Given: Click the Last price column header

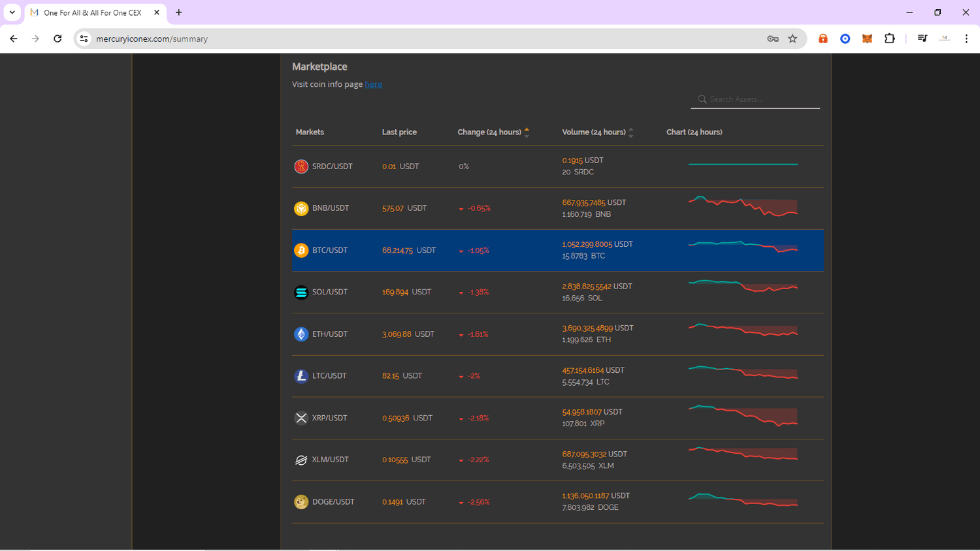Looking at the screenshot, I should (399, 132).
